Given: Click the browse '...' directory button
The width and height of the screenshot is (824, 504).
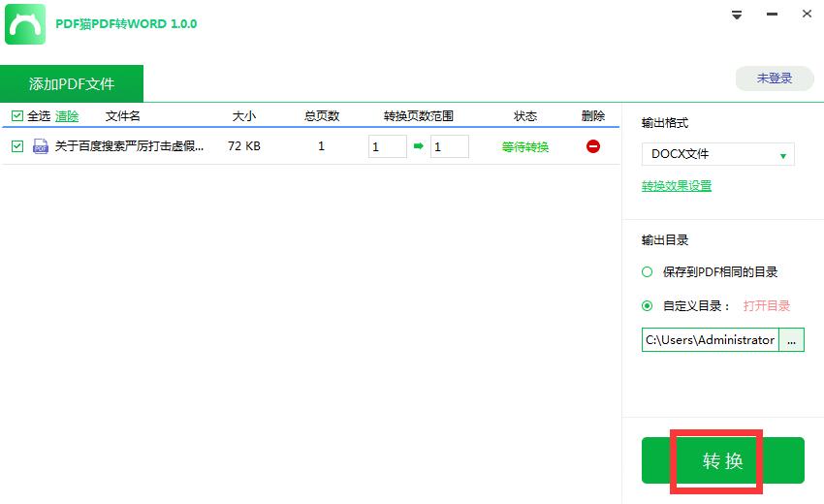Looking at the screenshot, I should pyautogui.click(x=792, y=340).
